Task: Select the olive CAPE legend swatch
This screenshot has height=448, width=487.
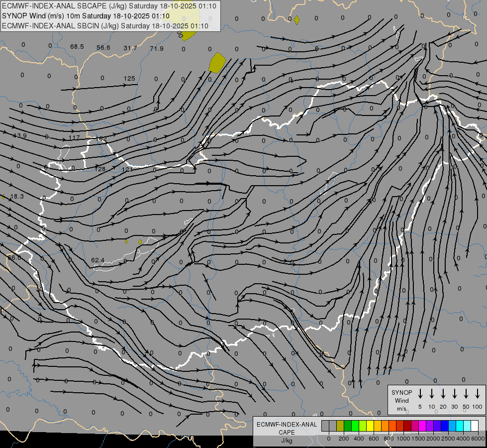Action: pyautogui.click(x=340, y=426)
